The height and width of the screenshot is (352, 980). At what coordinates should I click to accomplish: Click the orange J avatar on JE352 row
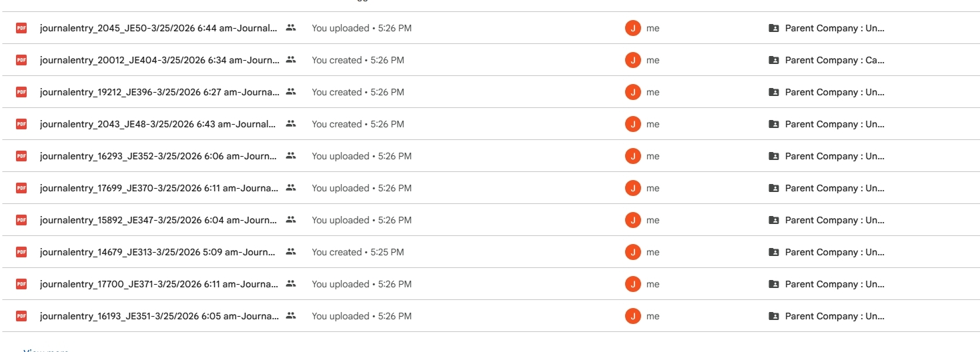click(x=632, y=156)
